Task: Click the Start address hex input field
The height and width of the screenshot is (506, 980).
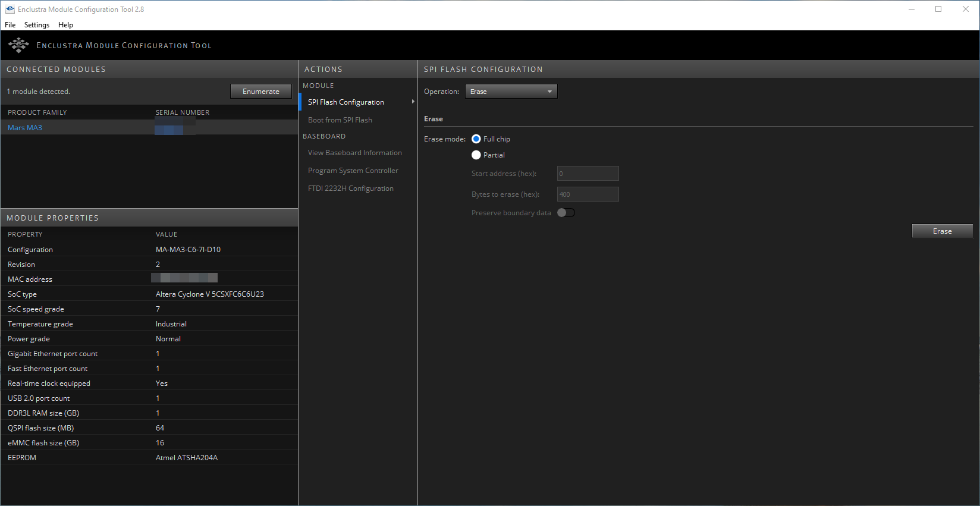Action: click(588, 174)
